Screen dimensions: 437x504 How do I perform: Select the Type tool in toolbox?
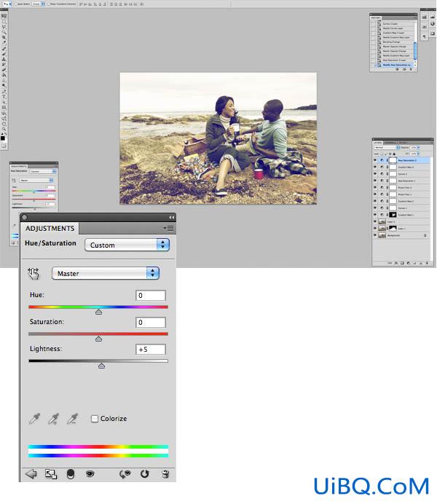point(4,96)
